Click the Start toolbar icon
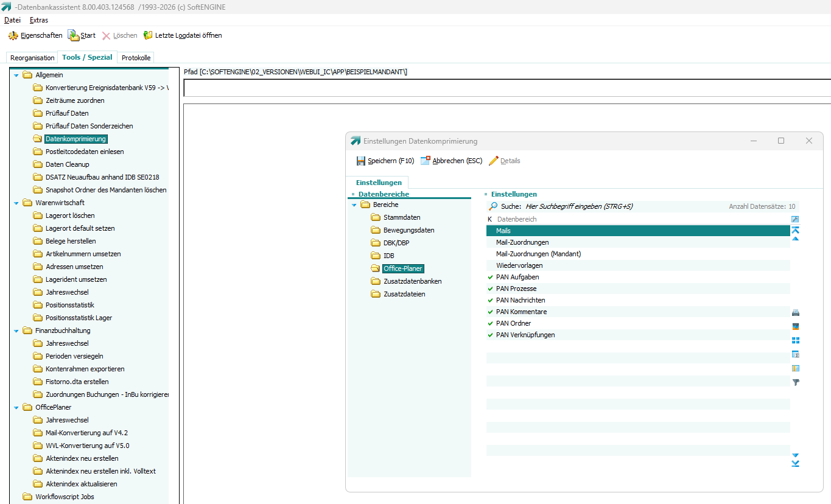The width and height of the screenshot is (831, 504). [74, 36]
